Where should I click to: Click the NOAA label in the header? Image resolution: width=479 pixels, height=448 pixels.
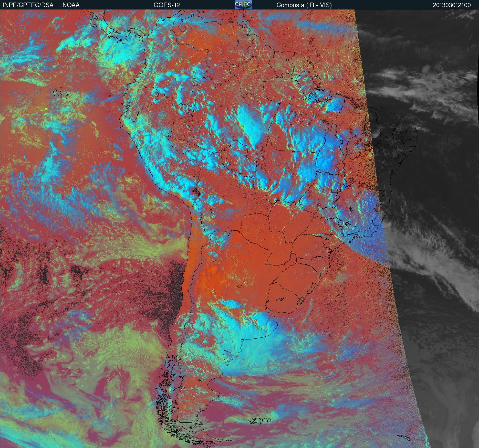pyautogui.click(x=71, y=5)
